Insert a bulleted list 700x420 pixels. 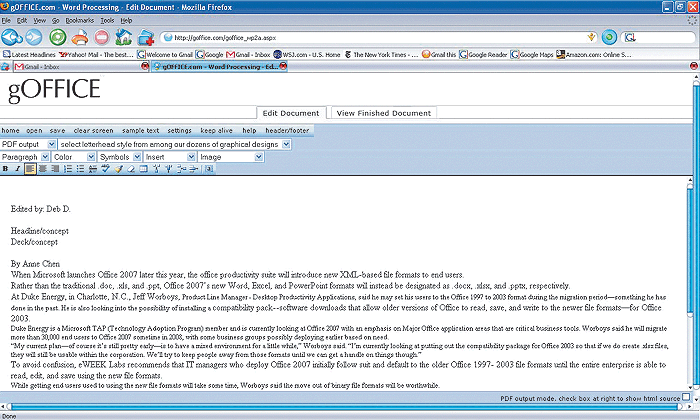[80, 169]
